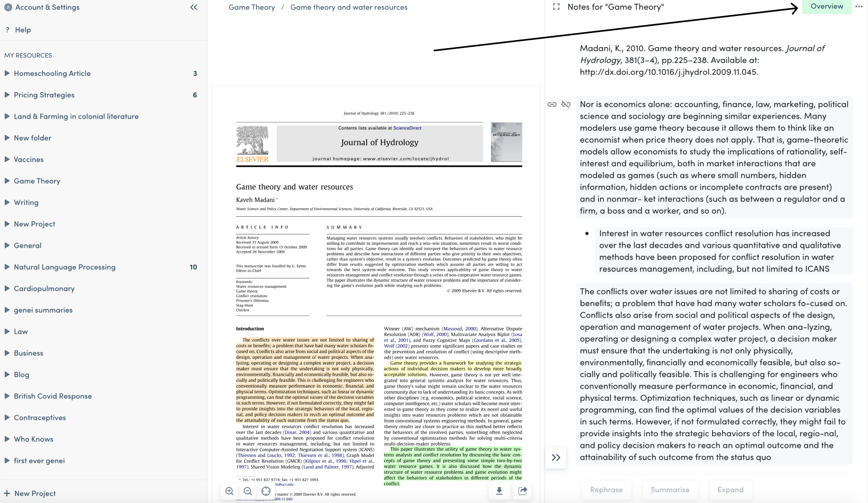This screenshot has height=503, width=868.
Task: Click Game Theory in the breadcrumb
Action: [252, 7]
